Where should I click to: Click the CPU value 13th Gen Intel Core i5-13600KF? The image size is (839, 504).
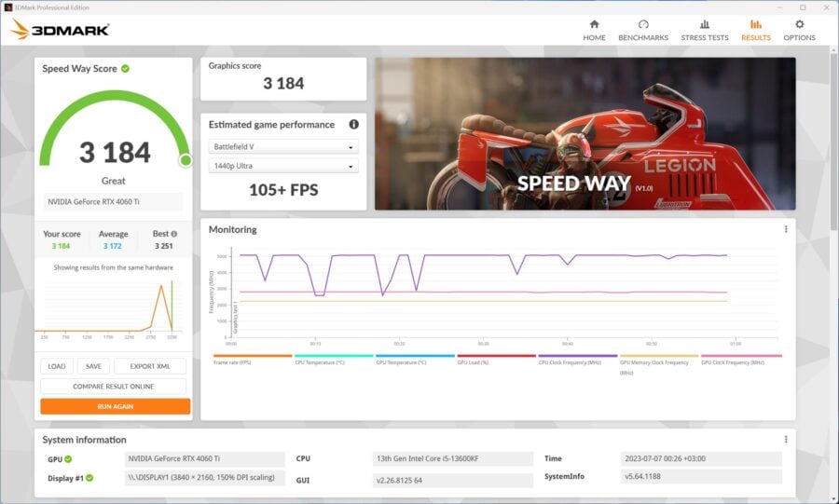(x=453, y=458)
